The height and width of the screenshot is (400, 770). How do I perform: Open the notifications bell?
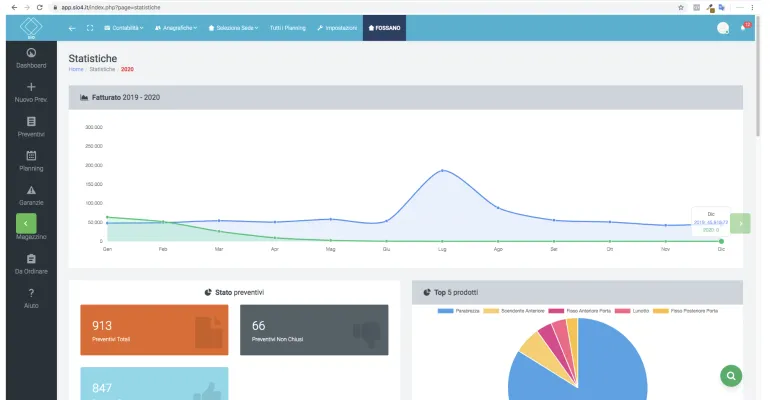click(x=743, y=27)
